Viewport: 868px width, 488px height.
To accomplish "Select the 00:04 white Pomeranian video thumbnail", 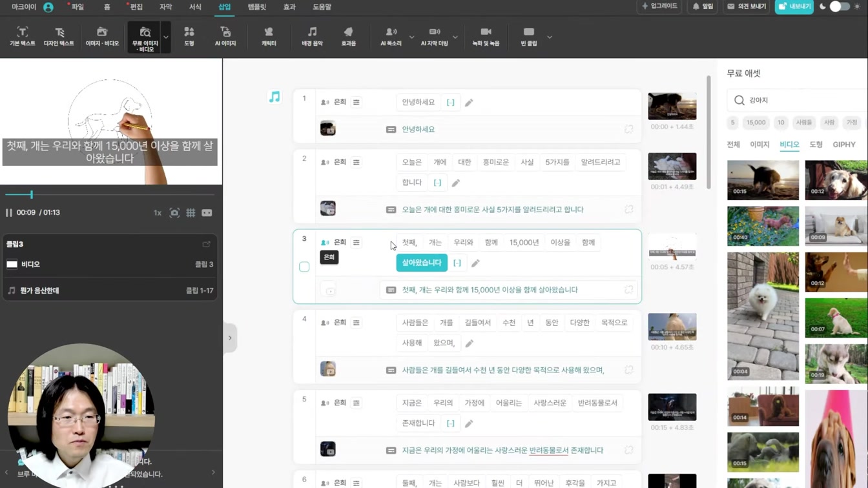I will tap(763, 316).
